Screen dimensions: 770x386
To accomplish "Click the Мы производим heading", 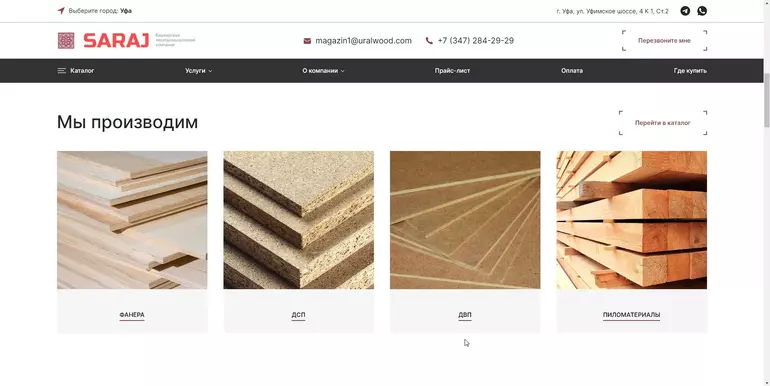I will (x=127, y=122).
